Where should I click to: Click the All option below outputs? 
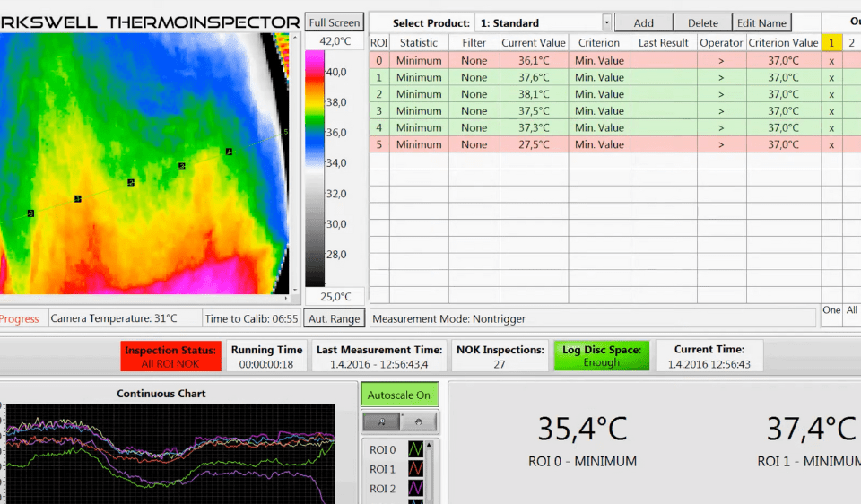(x=852, y=310)
